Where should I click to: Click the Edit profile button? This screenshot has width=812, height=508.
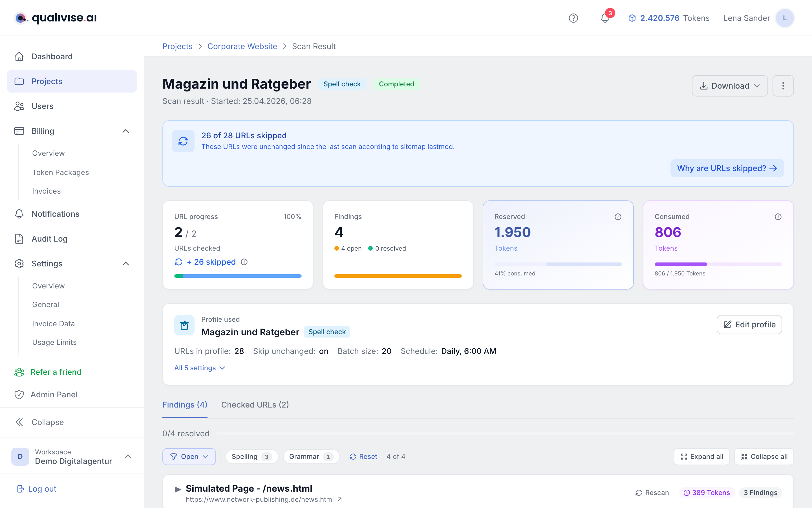pos(749,325)
